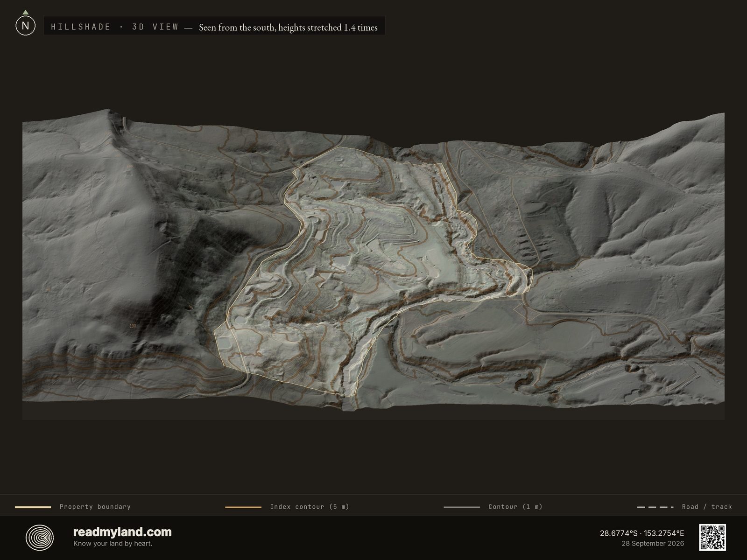Click the "Property boundary" legend label
The width and height of the screenshot is (747, 560).
(x=95, y=507)
